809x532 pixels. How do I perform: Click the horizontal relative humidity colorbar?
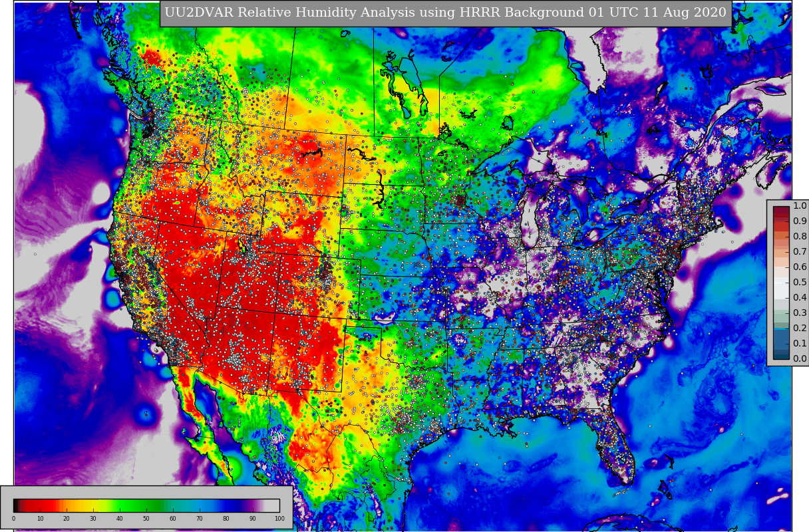(x=146, y=505)
